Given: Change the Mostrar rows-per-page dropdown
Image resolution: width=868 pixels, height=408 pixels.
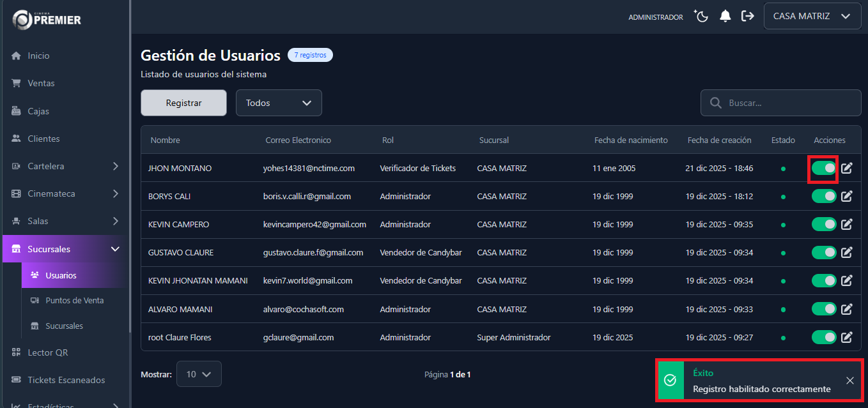Looking at the screenshot, I should (199, 374).
